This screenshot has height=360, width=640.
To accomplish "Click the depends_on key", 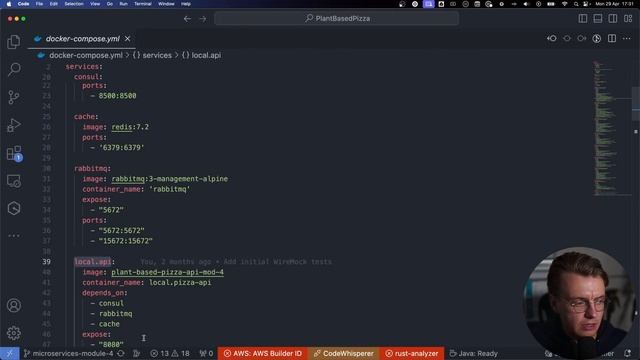I will click(x=102, y=293).
